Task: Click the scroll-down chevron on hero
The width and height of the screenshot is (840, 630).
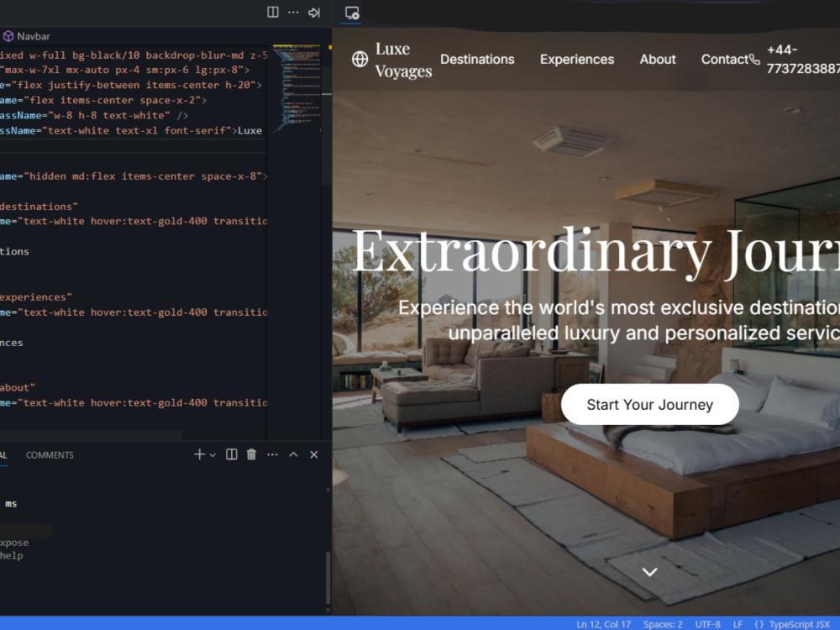Action: coord(650,572)
